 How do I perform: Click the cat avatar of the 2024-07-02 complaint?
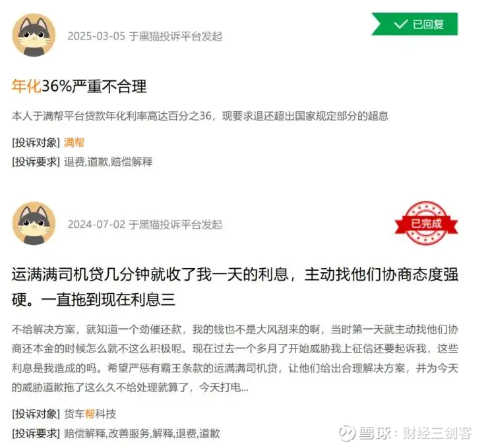pyautogui.click(x=34, y=223)
